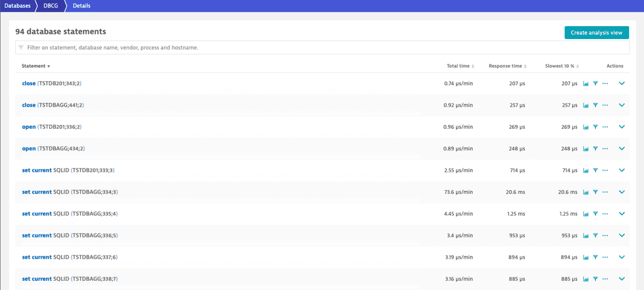Open more actions menu for open (TSTDBAGG;434;2)
Screen dimensions: 644x290
click(x=605, y=148)
